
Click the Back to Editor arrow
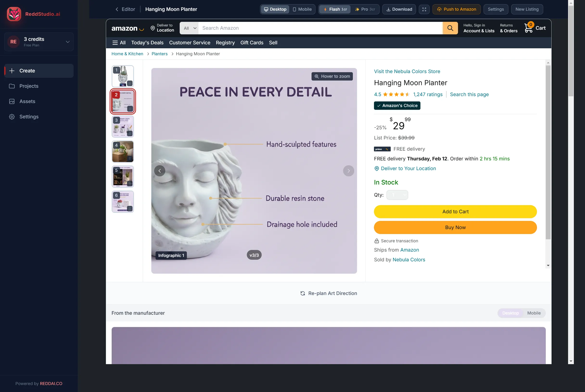[117, 9]
